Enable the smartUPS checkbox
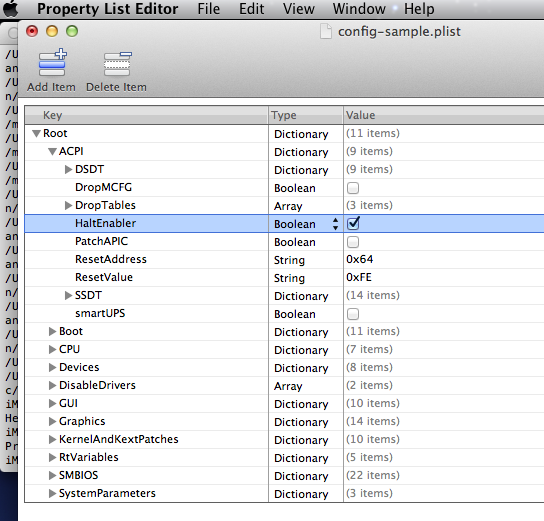Viewport: 544px width, 521px height. pyautogui.click(x=353, y=314)
